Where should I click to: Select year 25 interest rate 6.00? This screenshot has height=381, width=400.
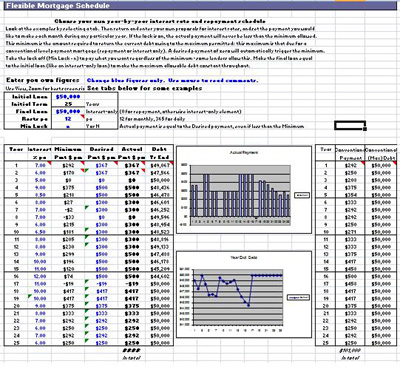[40, 343]
